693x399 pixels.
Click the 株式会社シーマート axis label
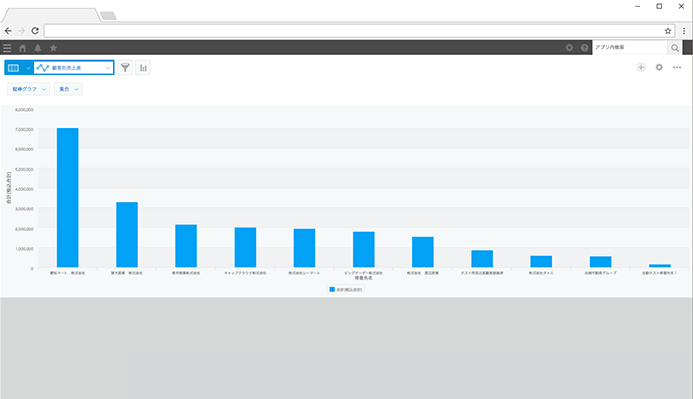304,273
